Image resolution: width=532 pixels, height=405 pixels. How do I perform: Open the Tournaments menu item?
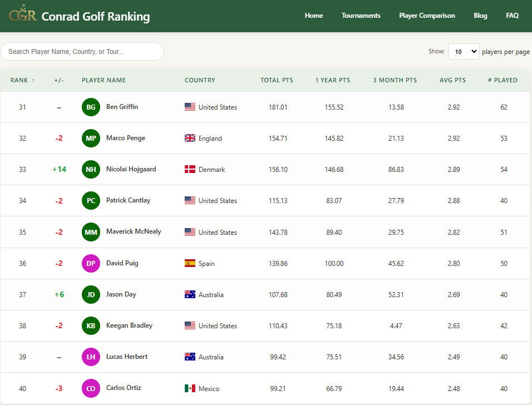coord(361,15)
